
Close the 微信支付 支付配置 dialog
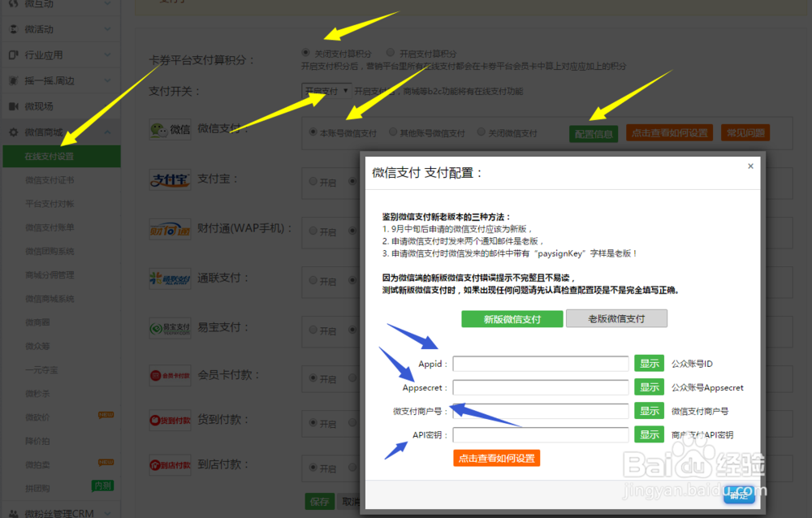pos(750,166)
